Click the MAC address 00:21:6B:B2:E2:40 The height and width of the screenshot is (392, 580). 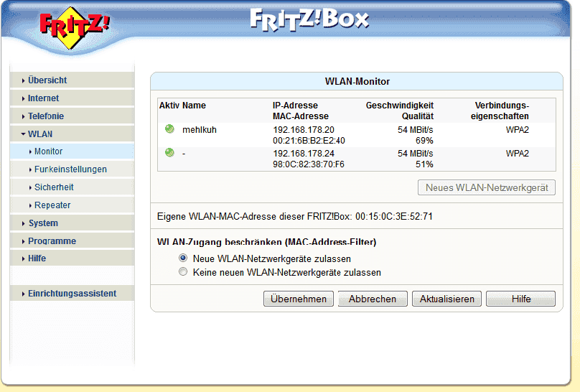pos(309,141)
